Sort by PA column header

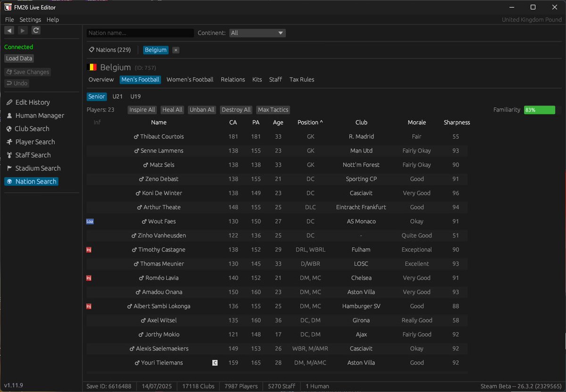tap(256, 123)
